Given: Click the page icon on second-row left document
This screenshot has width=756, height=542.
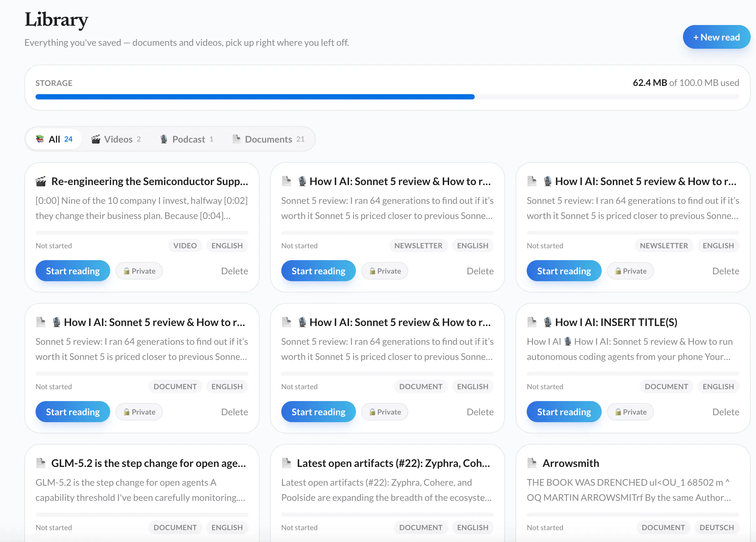Looking at the screenshot, I should click(41, 322).
